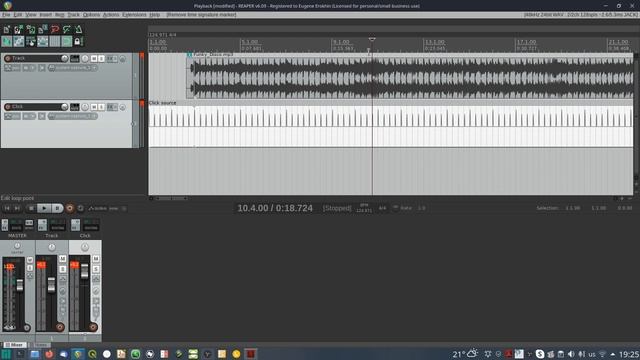640x360 pixels.
Task: Click volume knob on Track track panel
Action: pos(64,59)
